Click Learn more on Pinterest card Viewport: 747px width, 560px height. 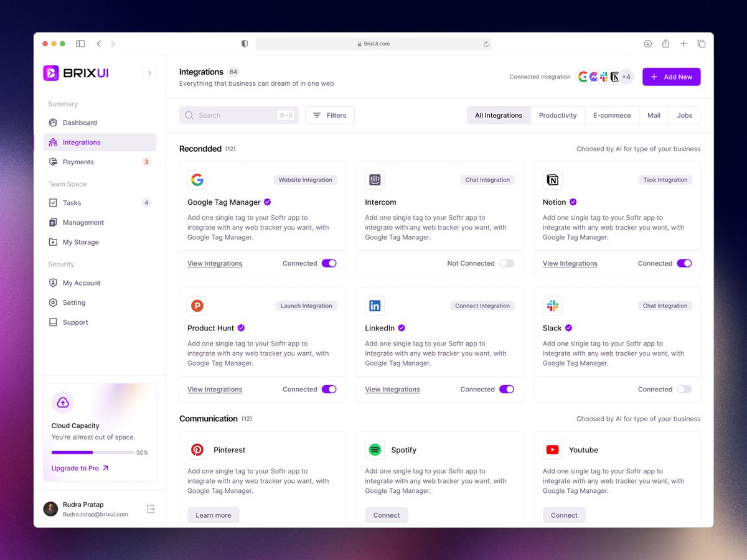pos(214,515)
